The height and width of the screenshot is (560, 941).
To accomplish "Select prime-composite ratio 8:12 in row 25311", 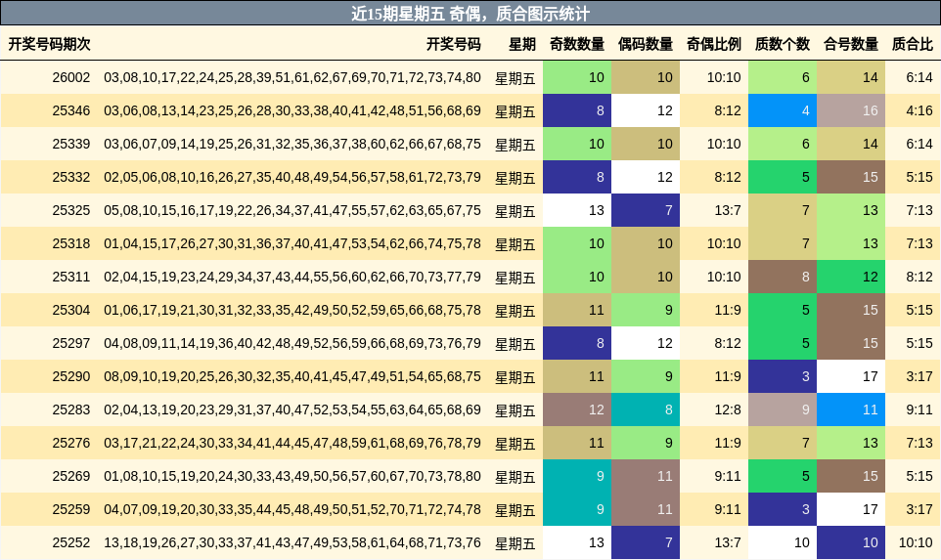I will click(x=919, y=277).
